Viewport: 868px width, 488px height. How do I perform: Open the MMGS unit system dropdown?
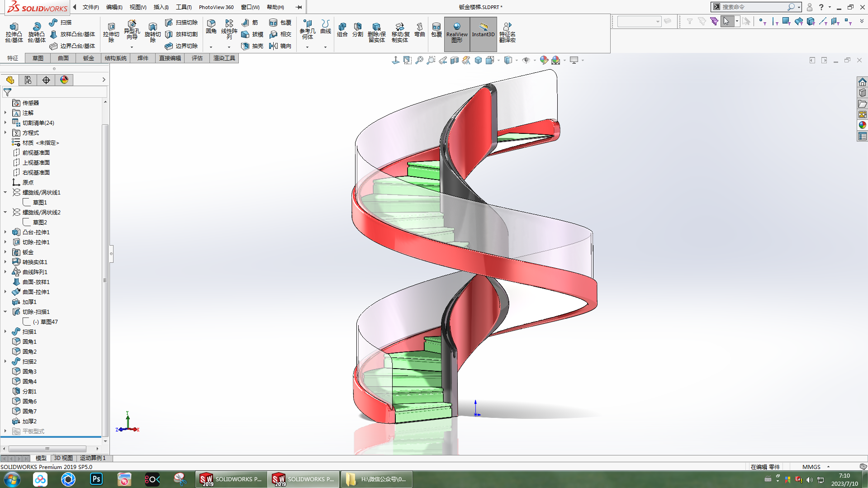828,467
